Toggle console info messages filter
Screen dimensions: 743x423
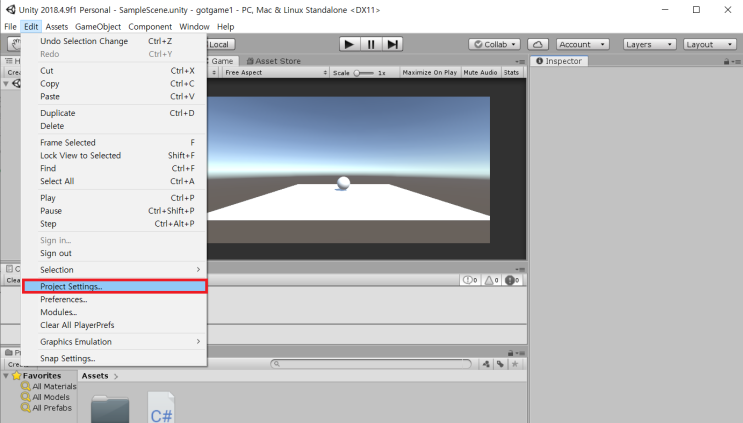point(470,280)
